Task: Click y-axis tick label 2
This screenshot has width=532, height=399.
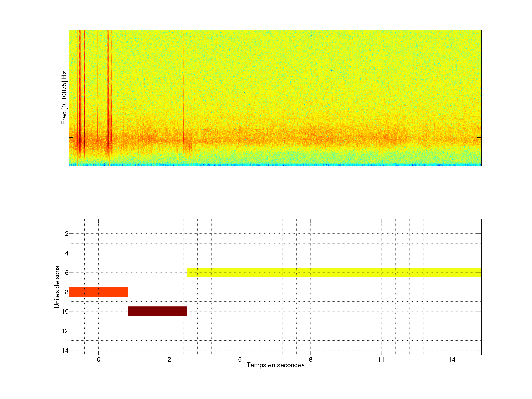Action: [67, 234]
